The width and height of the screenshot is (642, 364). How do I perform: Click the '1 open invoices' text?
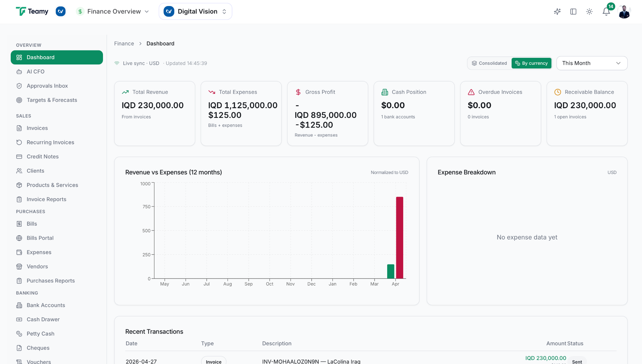pyautogui.click(x=570, y=117)
